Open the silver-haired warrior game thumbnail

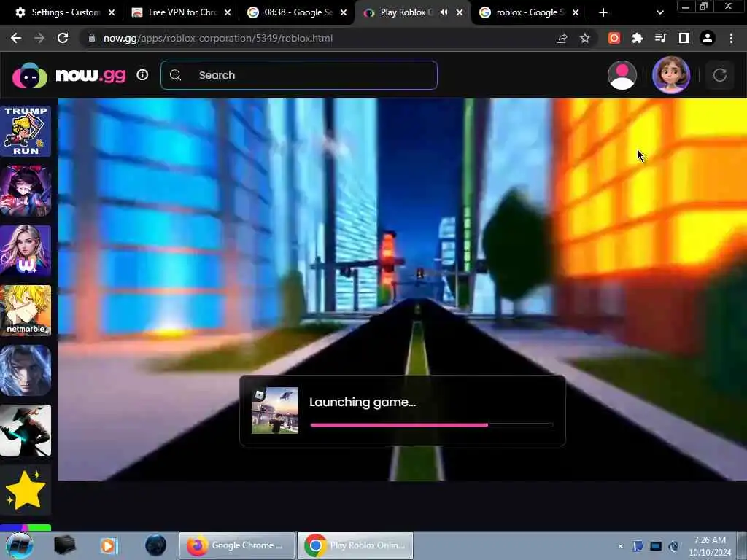pyautogui.click(x=26, y=371)
